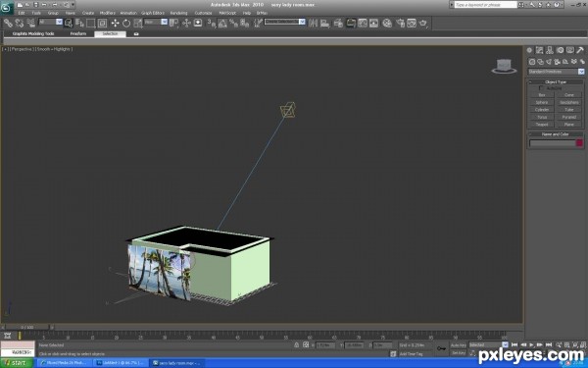Toggle Percent Snap icon

pos(233,24)
